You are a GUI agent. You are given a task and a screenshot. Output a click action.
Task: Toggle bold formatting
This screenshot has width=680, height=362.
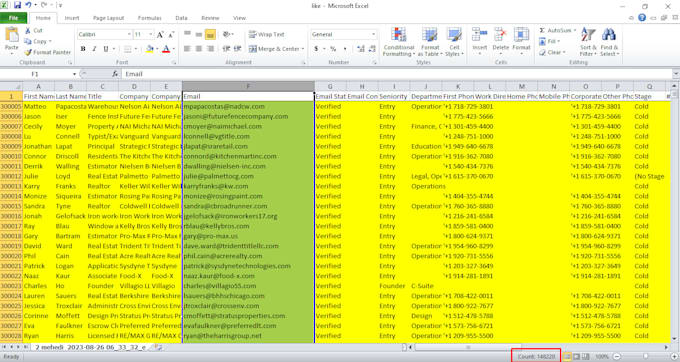(x=83, y=49)
